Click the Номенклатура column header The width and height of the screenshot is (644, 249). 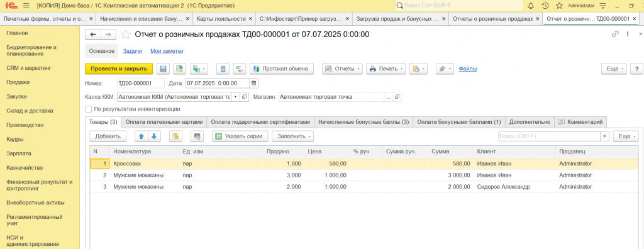[145, 152]
